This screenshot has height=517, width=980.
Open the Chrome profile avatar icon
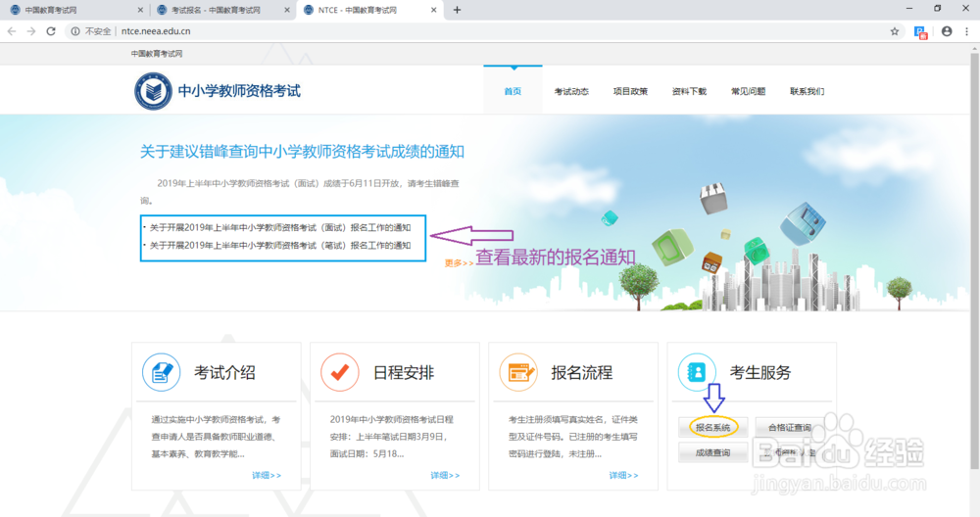(947, 31)
